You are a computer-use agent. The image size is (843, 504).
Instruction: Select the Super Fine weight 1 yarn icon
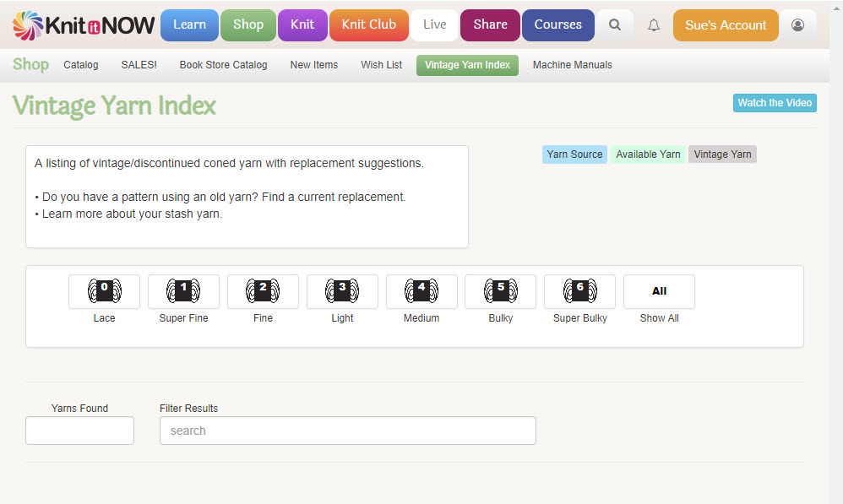pyautogui.click(x=183, y=291)
